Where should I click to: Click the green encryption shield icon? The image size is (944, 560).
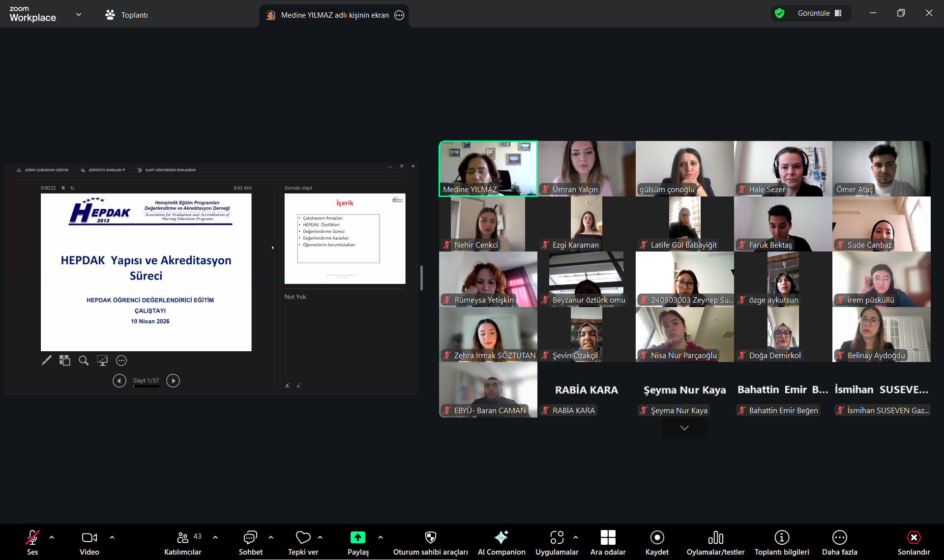click(x=779, y=13)
